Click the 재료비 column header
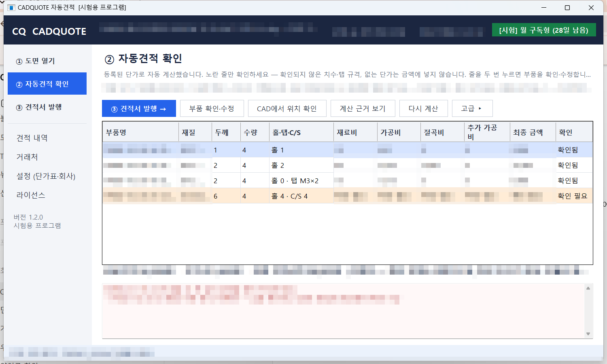Viewport: 607px width, 364px height. coord(355,132)
